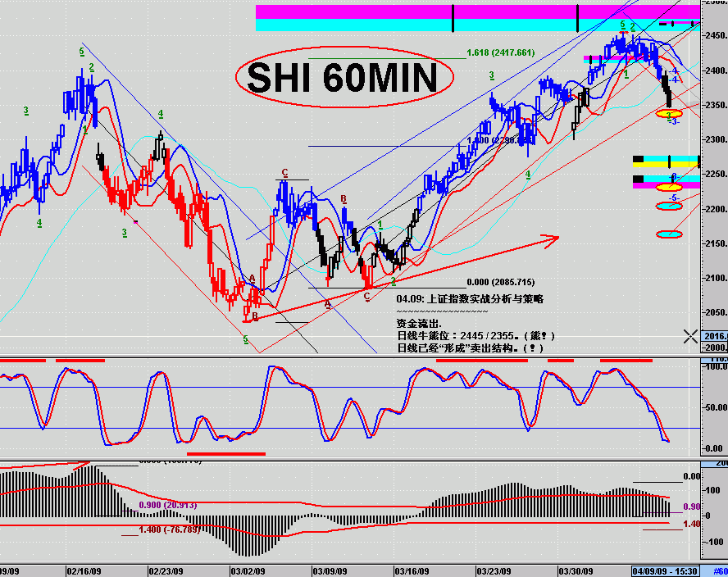The width and height of the screenshot is (728, 577).
Task: Click the 02/23/09 date label
Action: (166, 571)
